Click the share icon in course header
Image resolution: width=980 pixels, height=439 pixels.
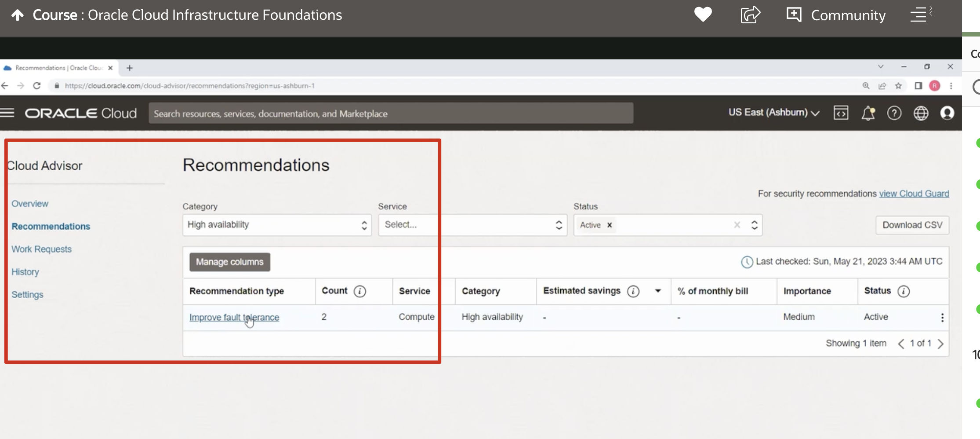(x=750, y=15)
